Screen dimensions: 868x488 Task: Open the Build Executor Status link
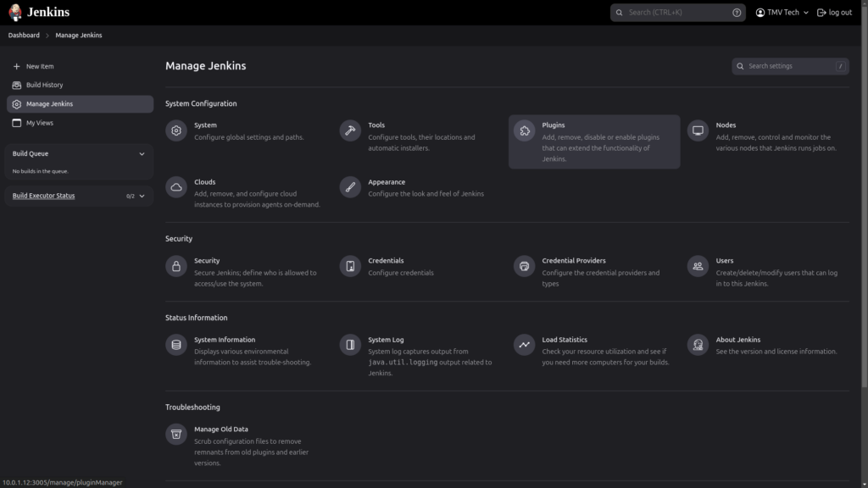click(44, 196)
